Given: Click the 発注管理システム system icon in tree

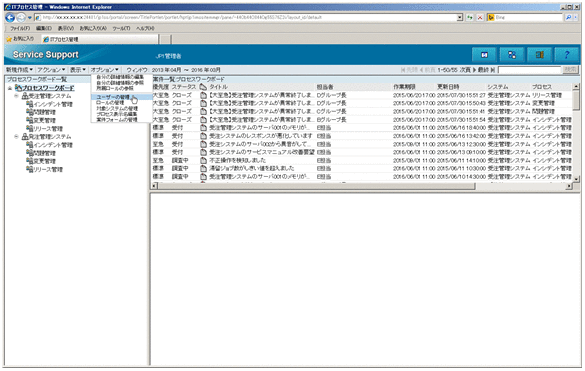Looking at the screenshot, I should pyautogui.click(x=25, y=137).
